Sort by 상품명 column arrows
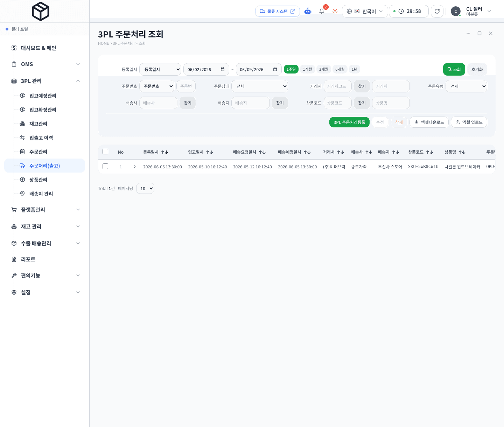 [x=462, y=152]
